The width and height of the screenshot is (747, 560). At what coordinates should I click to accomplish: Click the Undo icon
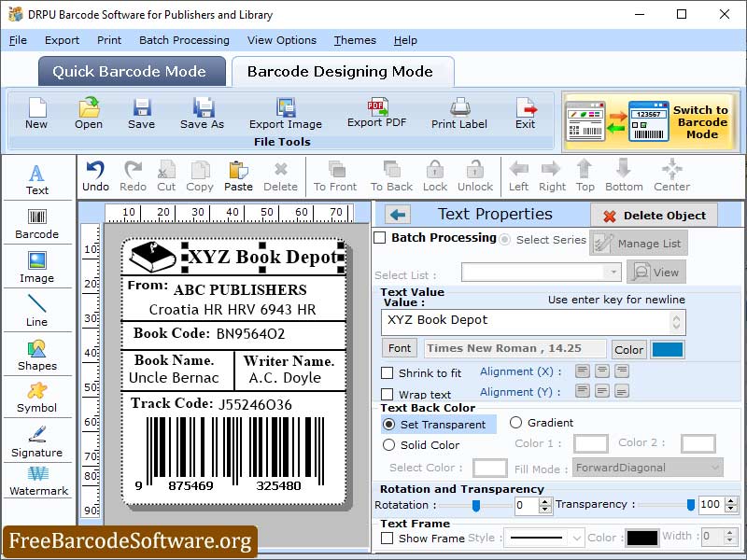click(x=97, y=175)
